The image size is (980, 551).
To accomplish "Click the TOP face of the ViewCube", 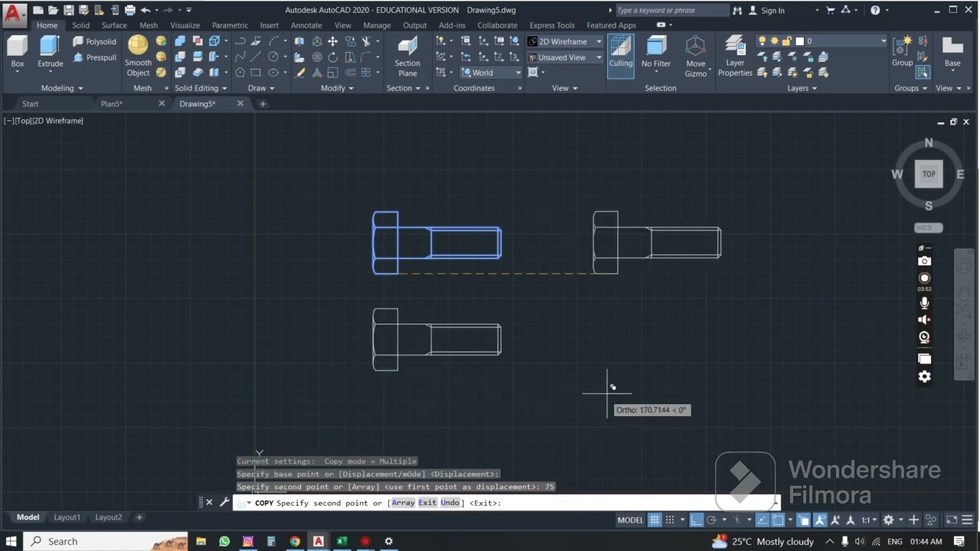I will (x=929, y=174).
